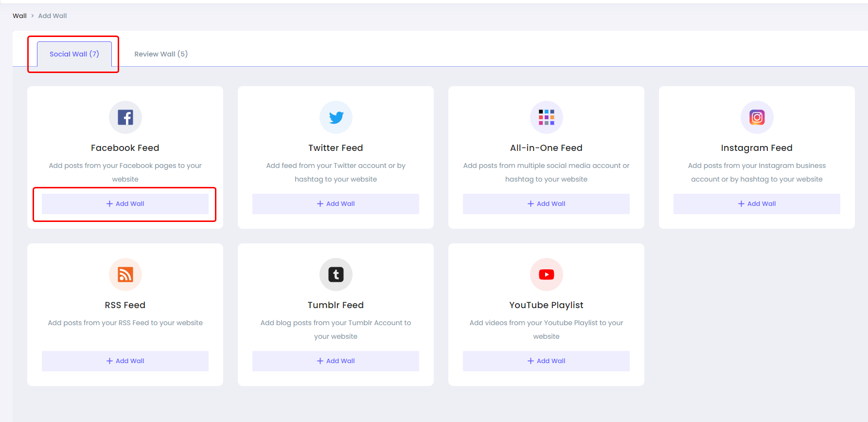868x422 pixels.
Task: Click the Add Wall breadcrumb text
Action: (x=53, y=16)
